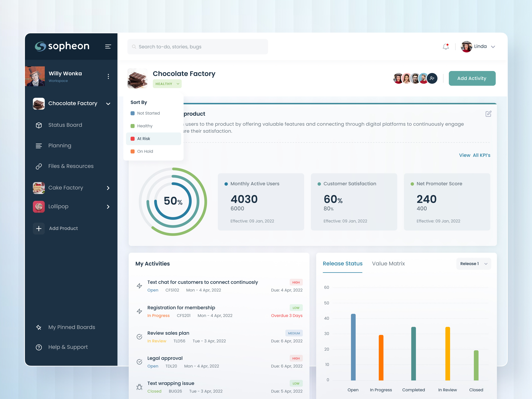Choose the At Risk status option
This screenshot has height=399, width=532.
(144, 139)
